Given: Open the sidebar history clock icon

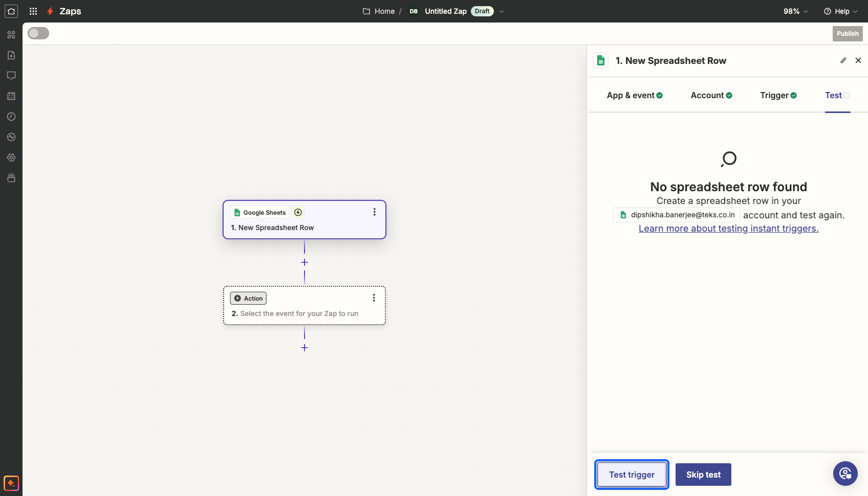Looking at the screenshot, I should 11,117.
